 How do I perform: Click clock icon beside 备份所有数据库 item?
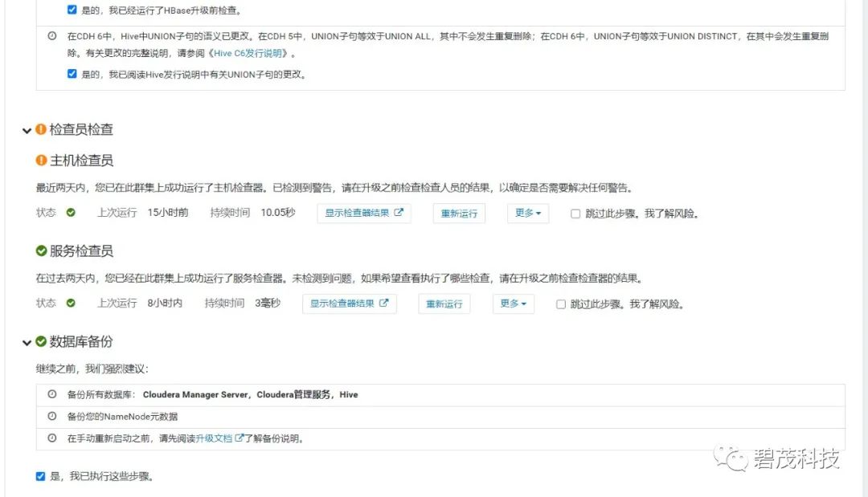52,394
